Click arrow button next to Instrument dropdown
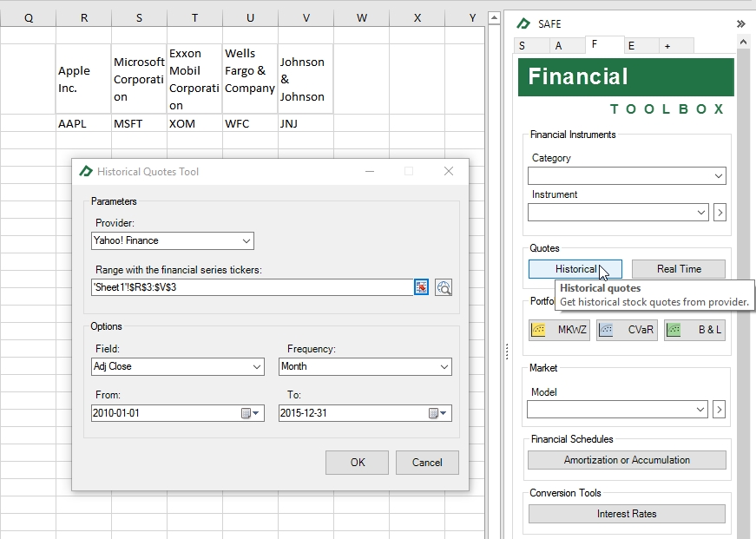756x539 pixels. (720, 212)
